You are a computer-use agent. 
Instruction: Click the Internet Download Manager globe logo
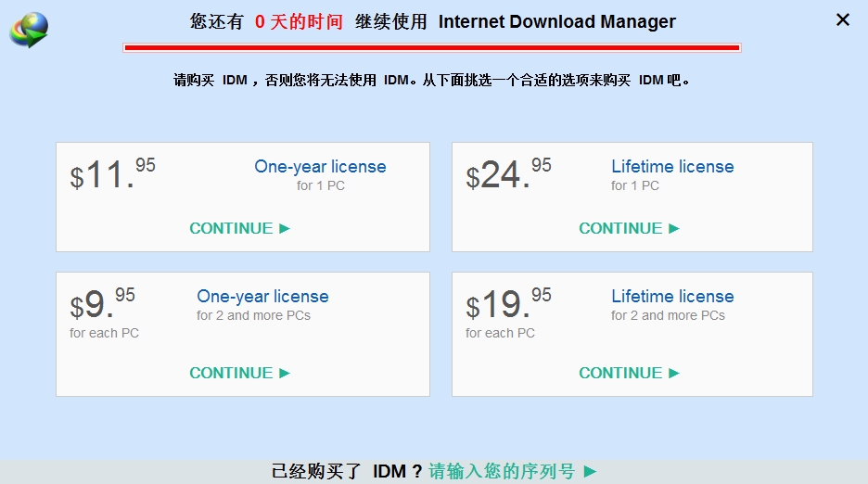29,30
